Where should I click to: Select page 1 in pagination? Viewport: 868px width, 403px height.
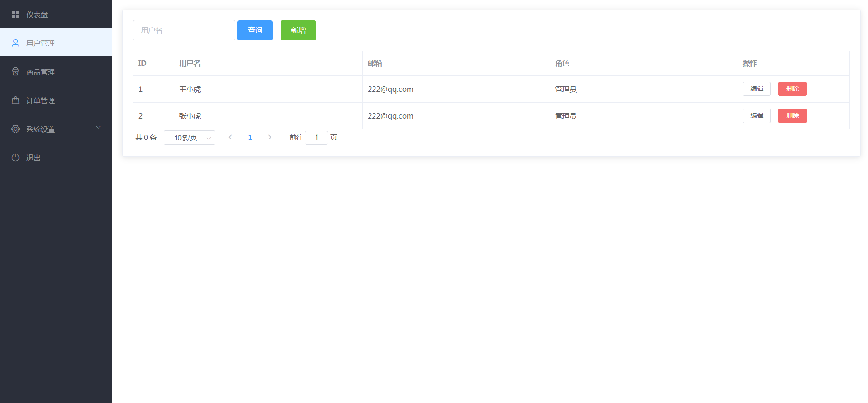click(x=250, y=137)
